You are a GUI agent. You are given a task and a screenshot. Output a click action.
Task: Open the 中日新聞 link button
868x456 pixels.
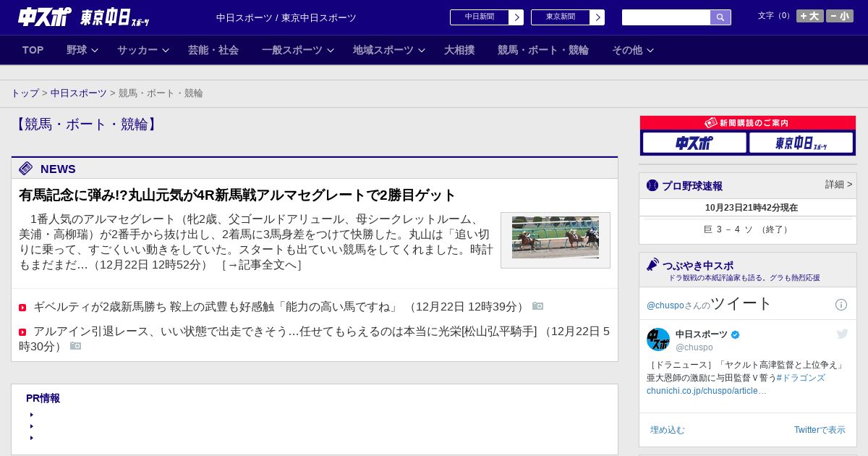click(480, 17)
